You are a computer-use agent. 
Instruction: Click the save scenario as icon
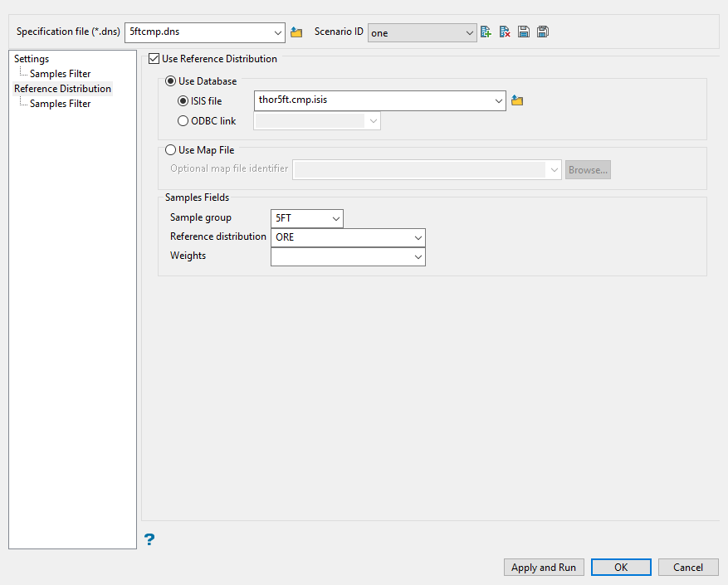tap(543, 32)
